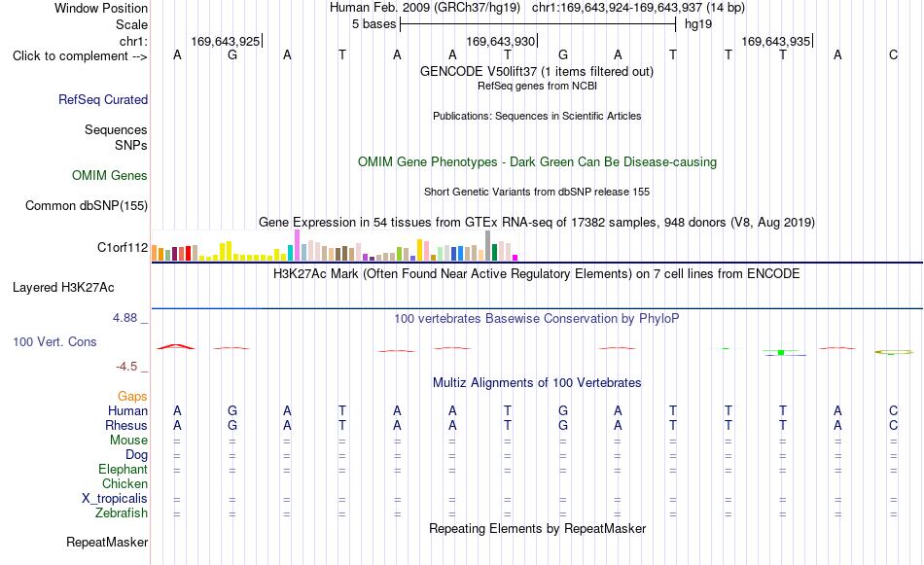Click the Sequences track label
Screen dimensions: 924x565
[x=116, y=129]
